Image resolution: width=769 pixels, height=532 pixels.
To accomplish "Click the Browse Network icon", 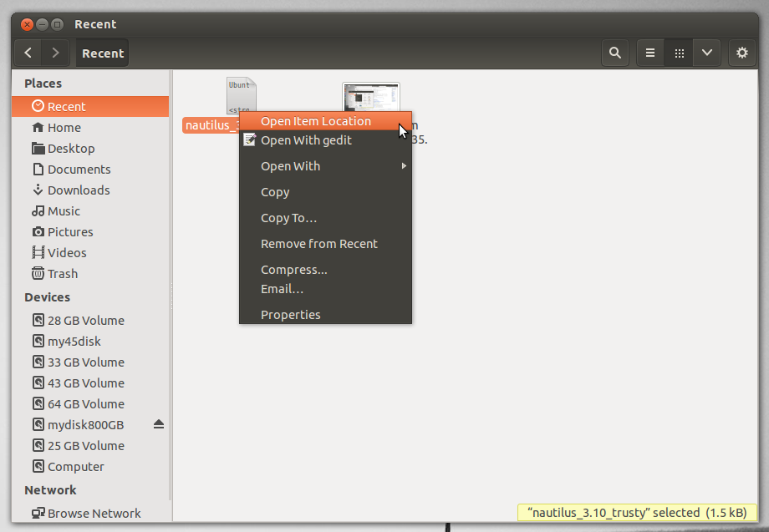I will 38,513.
